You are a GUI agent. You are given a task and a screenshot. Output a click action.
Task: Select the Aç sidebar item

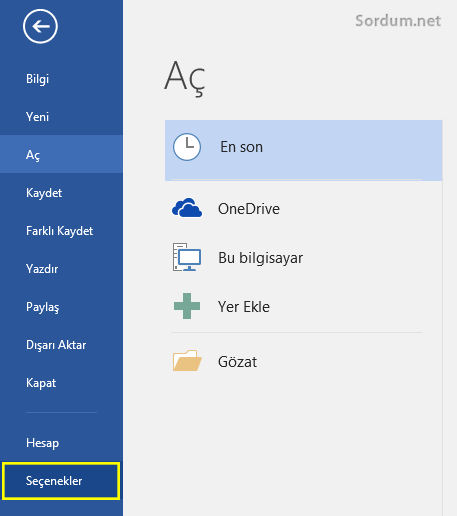(x=61, y=154)
